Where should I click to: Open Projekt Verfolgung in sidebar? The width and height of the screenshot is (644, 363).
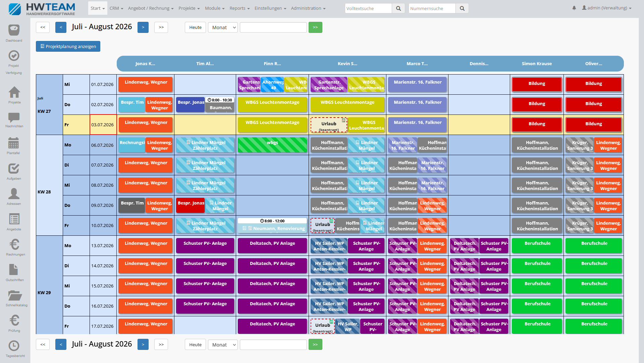(x=14, y=56)
